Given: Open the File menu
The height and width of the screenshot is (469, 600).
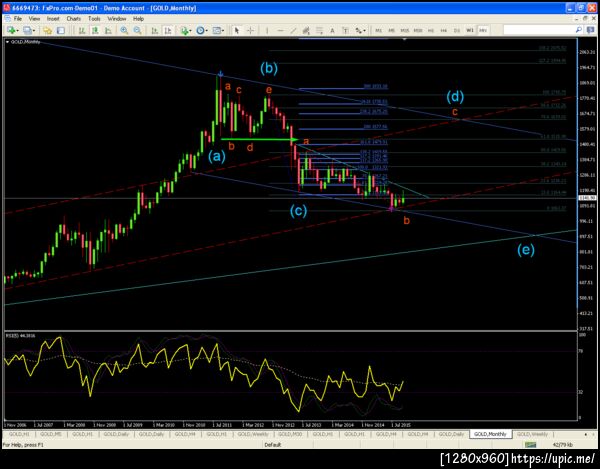Looking at the screenshot, I should coord(18,18).
